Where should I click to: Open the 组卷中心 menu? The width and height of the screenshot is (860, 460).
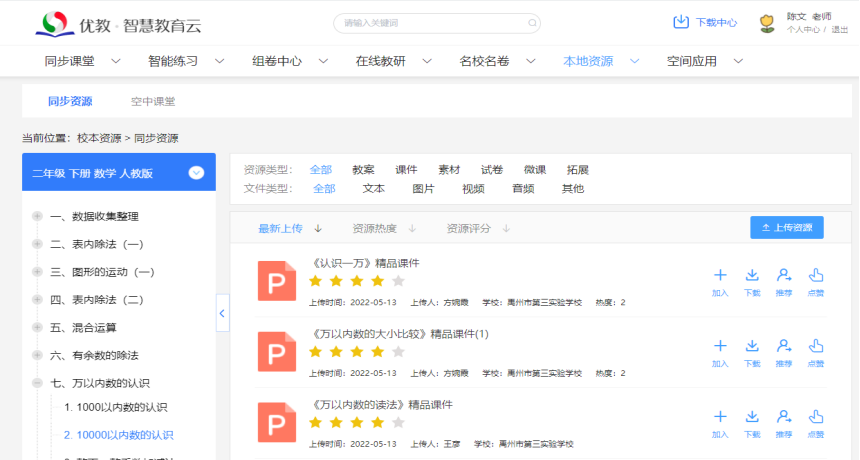(277, 61)
